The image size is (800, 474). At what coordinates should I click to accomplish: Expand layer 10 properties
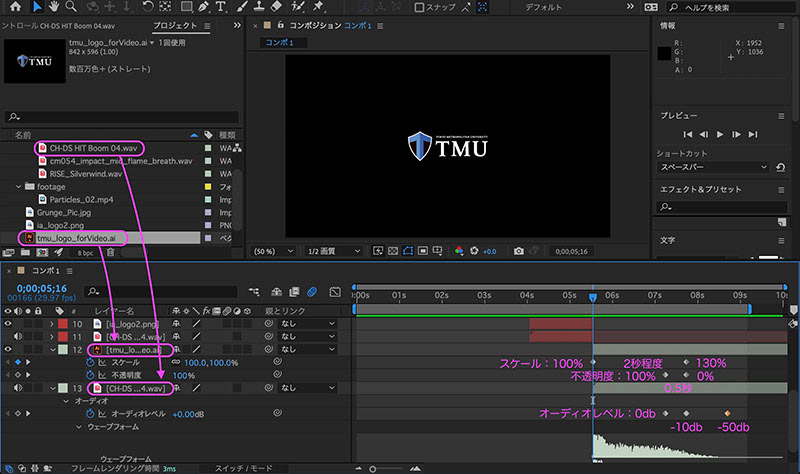tap(52, 323)
